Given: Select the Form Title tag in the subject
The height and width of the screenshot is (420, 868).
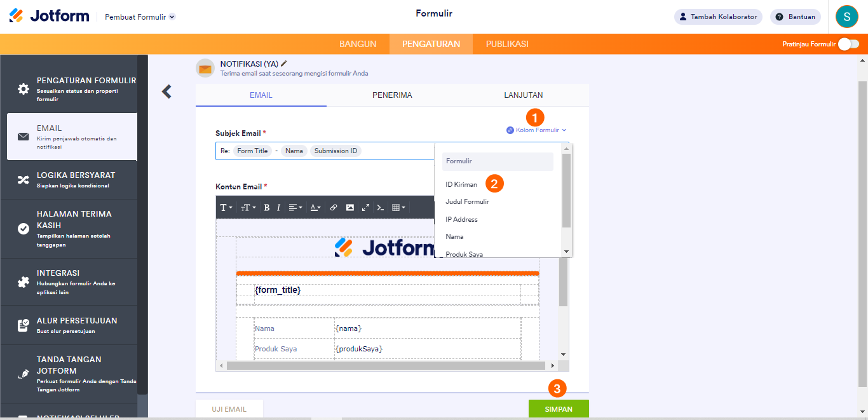Looking at the screenshot, I should (252, 151).
